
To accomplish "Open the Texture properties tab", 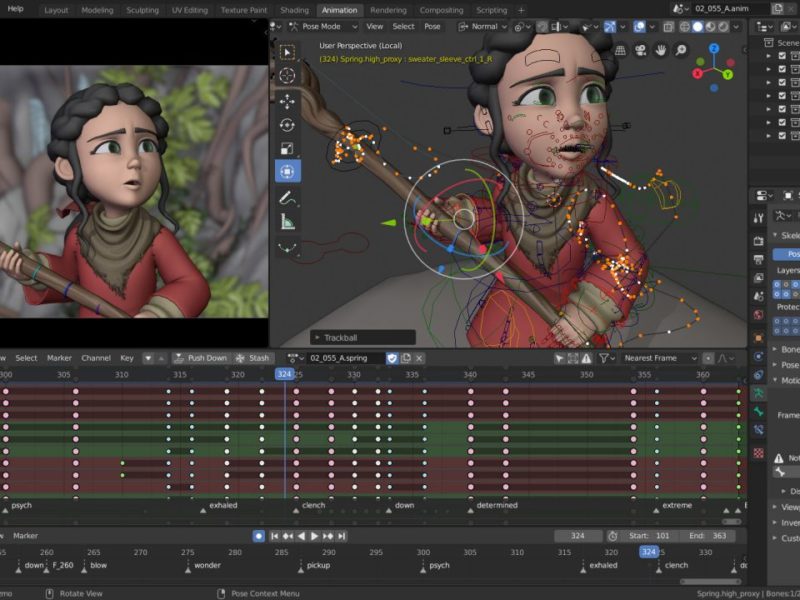I will click(759, 453).
